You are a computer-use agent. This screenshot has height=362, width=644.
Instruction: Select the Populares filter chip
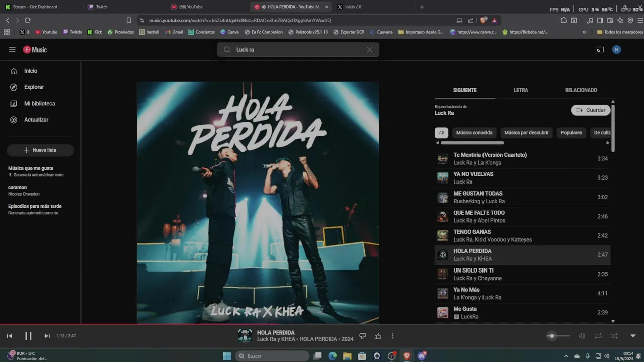tap(572, 133)
